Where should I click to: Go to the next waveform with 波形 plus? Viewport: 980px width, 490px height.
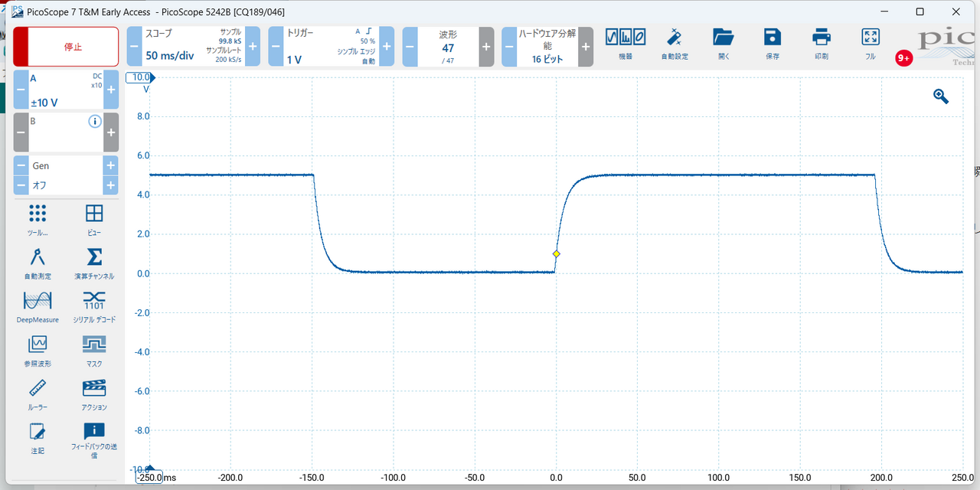coord(486,47)
